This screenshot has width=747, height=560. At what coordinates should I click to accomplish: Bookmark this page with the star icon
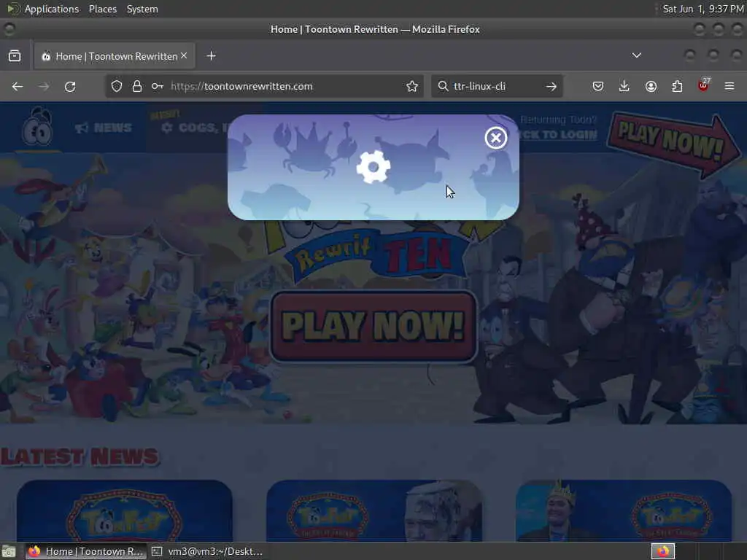pyautogui.click(x=412, y=86)
